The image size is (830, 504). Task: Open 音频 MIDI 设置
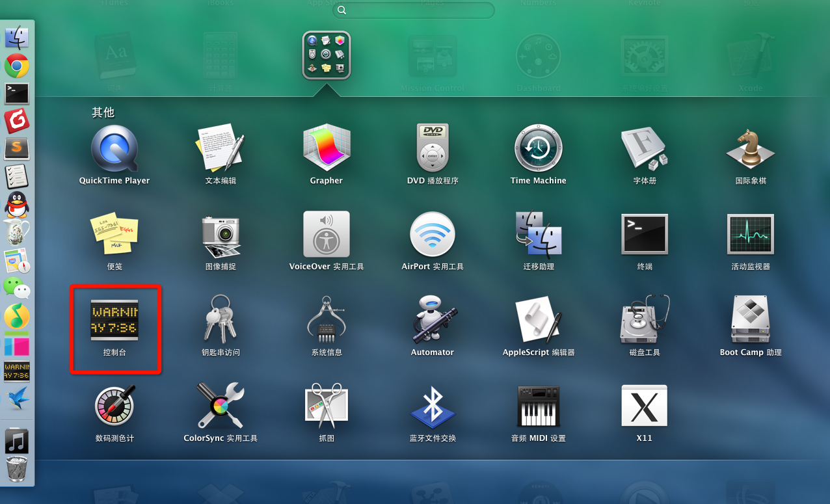coord(538,406)
